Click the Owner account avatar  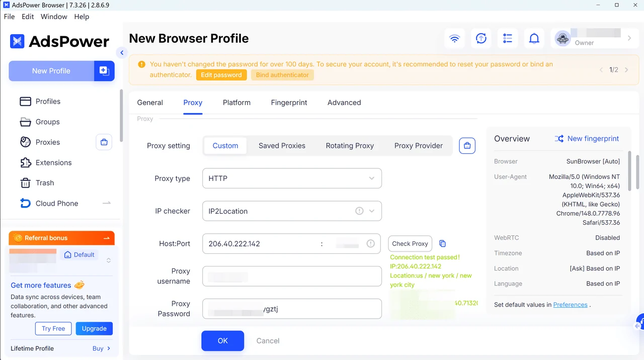coord(562,38)
